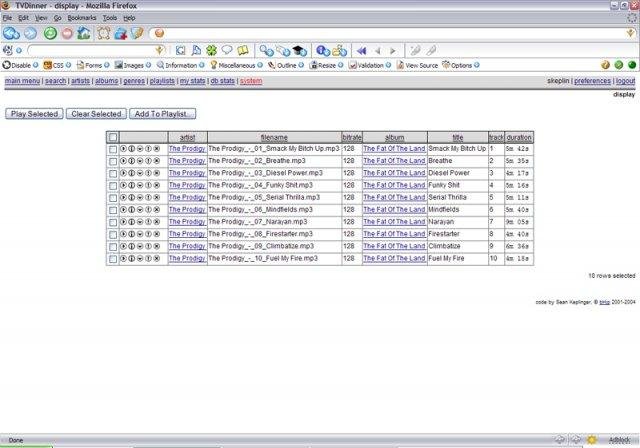The height and width of the screenshot is (448, 640).
Task: Click the play icon in the Firestarter row
Action: 123,234
